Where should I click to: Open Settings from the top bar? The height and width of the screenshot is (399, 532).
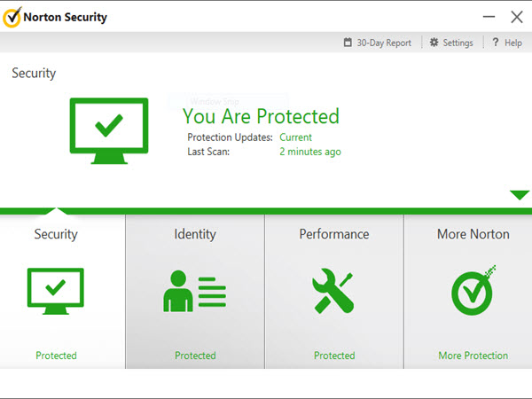(458, 43)
